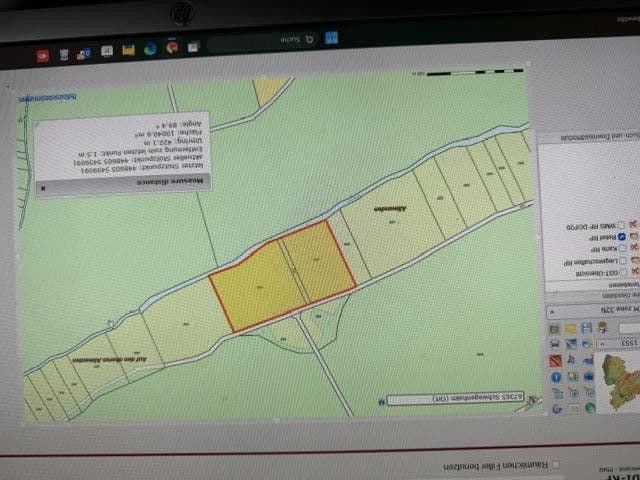The height and width of the screenshot is (480, 640).
Task: Click the green map icon beside info icon
Action: coord(573,377)
